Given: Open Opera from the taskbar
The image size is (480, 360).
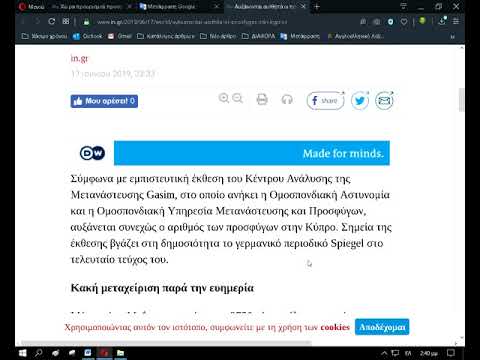Looking at the screenshot, I should [104, 353].
